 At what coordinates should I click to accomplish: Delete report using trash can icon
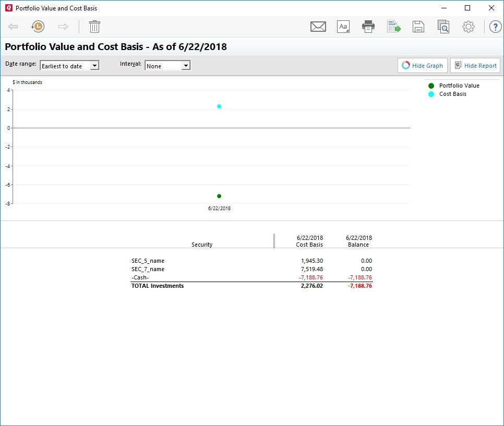click(x=94, y=27)
